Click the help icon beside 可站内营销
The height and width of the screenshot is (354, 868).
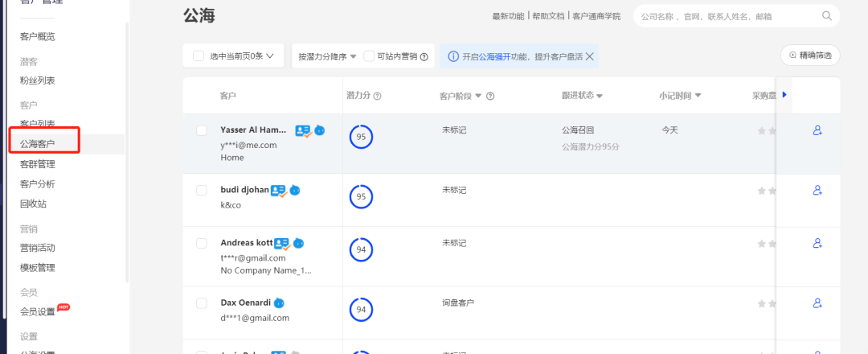point(424,56)
